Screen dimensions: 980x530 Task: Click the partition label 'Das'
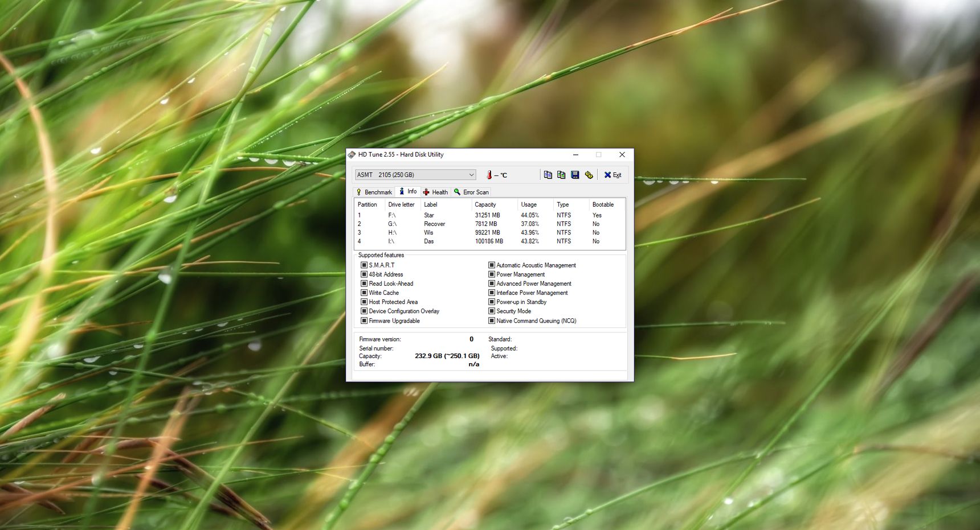(429, 241)
